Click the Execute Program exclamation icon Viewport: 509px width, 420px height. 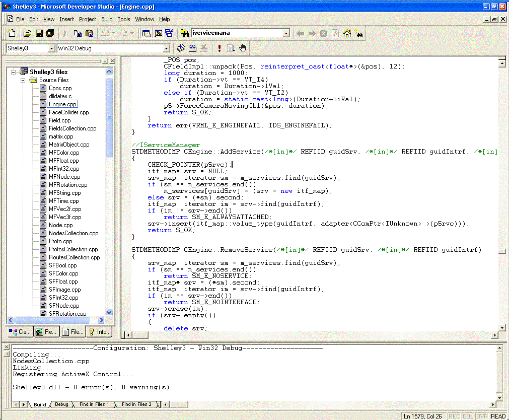(220, 48)
